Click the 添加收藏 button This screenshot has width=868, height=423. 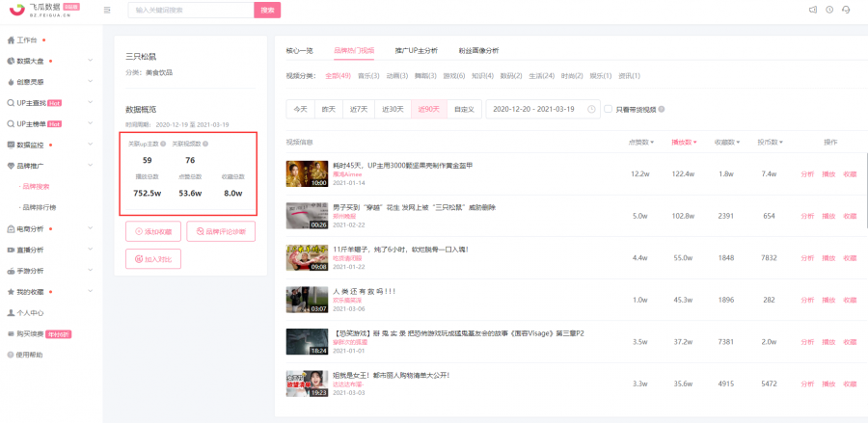153,231
